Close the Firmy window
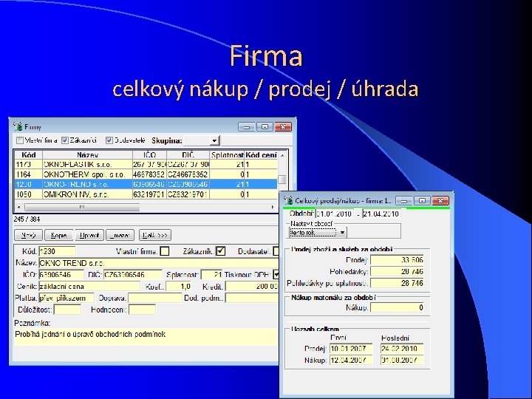532x399 pixels. [x=283, y=126]
